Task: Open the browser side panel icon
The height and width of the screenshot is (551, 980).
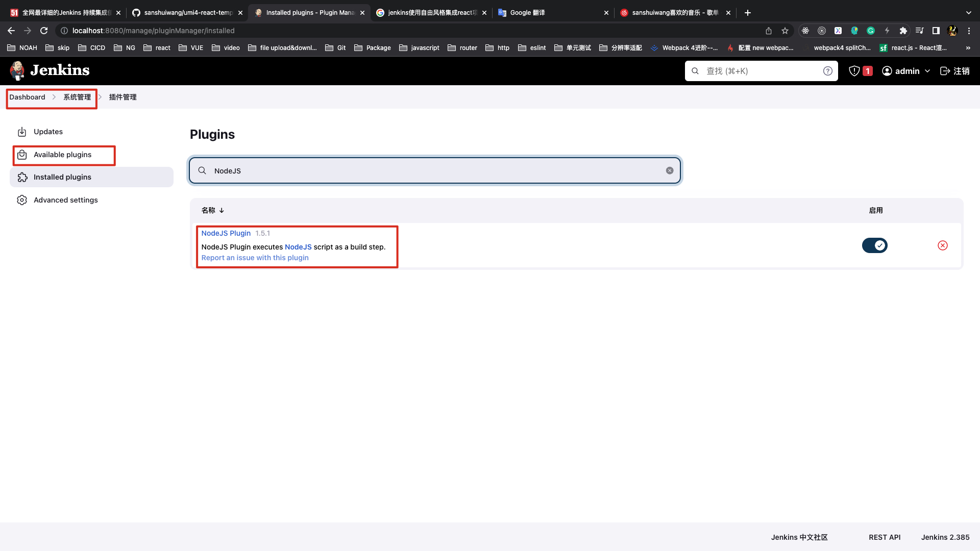Action: coord(936,31)
